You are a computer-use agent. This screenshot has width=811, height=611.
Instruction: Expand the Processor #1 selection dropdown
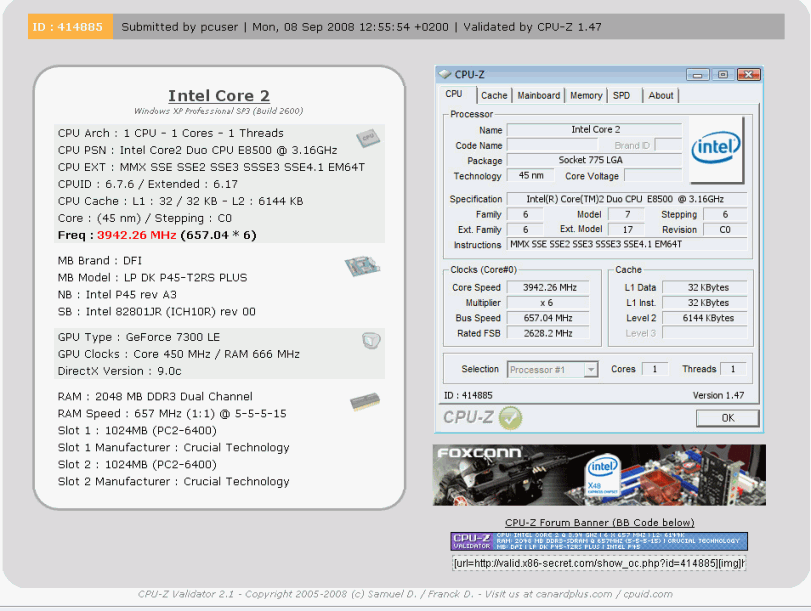(x=590, y=369)
